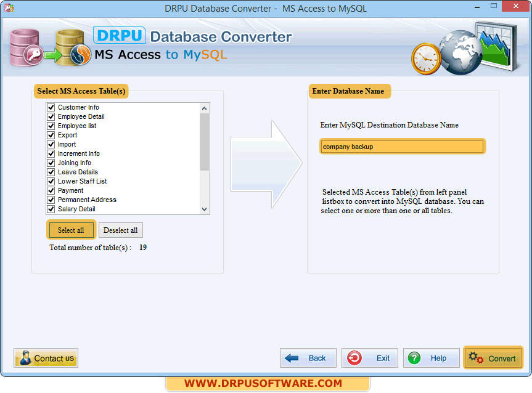This screenshot has width=532, height=393.
Task: Uncheck the Customer Info table checkbox
Action: pyautogui.click(x=51, y=108)
